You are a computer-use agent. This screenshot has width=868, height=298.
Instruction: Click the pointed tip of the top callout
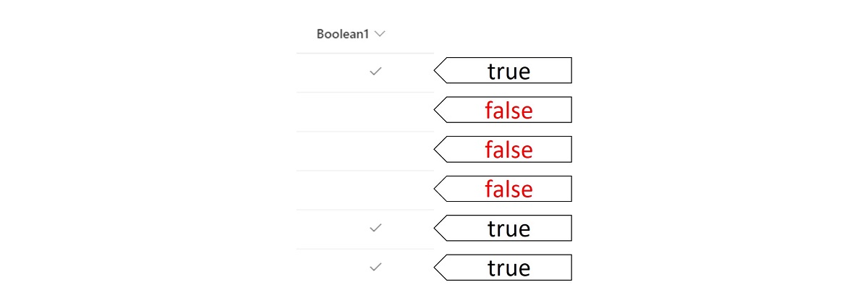436,71
